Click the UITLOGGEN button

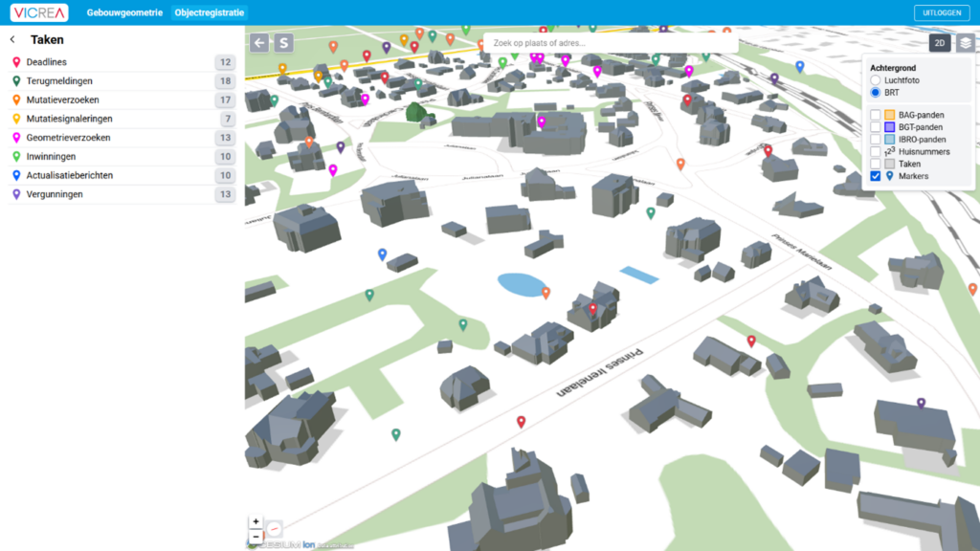coord(942,12)
